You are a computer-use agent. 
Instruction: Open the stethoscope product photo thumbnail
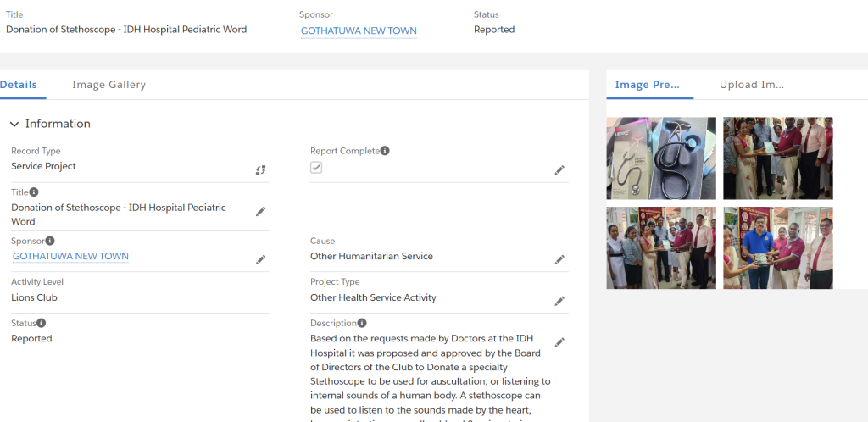coord(661,158)
